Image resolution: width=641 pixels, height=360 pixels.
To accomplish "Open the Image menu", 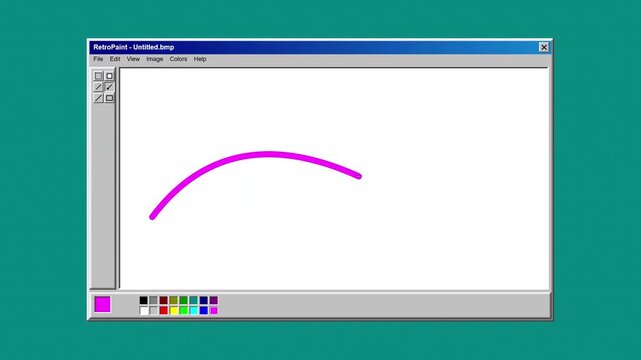I will (x=155, y=59).
